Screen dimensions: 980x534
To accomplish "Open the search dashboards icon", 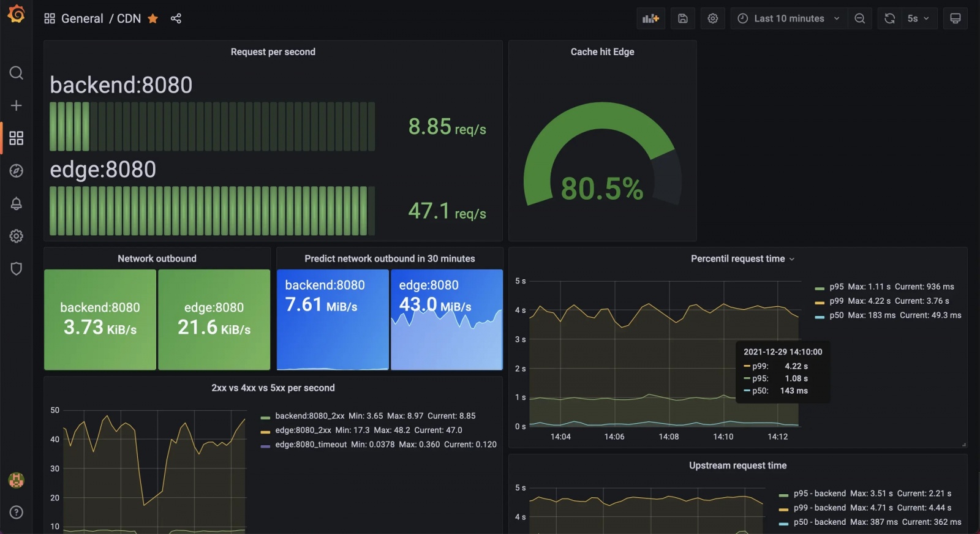I will 17,73.
